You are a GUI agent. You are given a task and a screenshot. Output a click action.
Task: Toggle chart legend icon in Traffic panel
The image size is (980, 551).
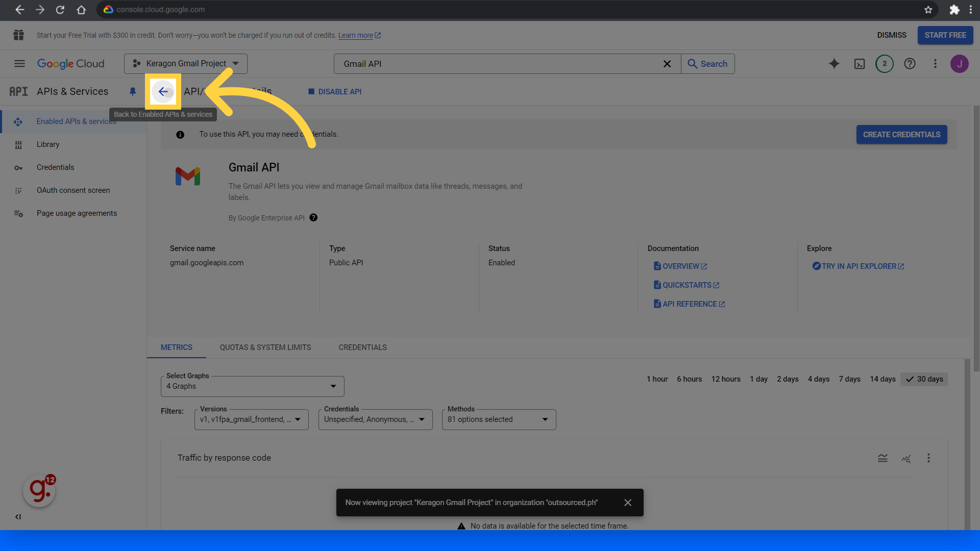pos(883,458)
